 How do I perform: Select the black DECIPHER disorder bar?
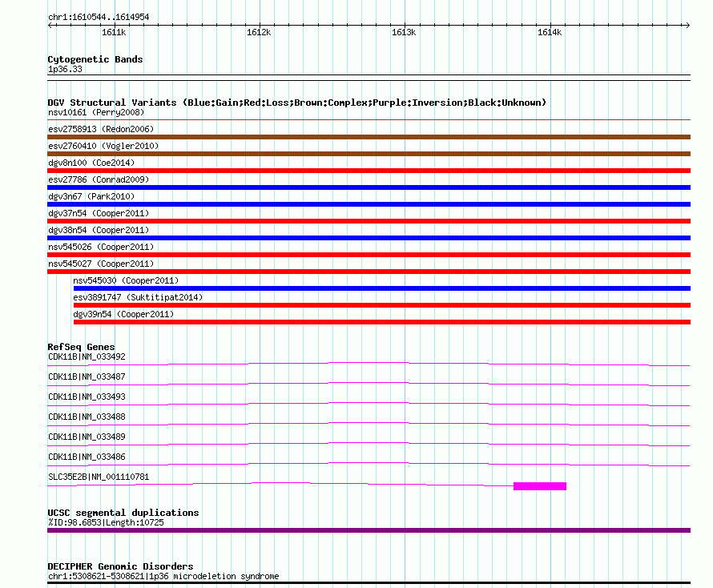click(x=369, y=582)
